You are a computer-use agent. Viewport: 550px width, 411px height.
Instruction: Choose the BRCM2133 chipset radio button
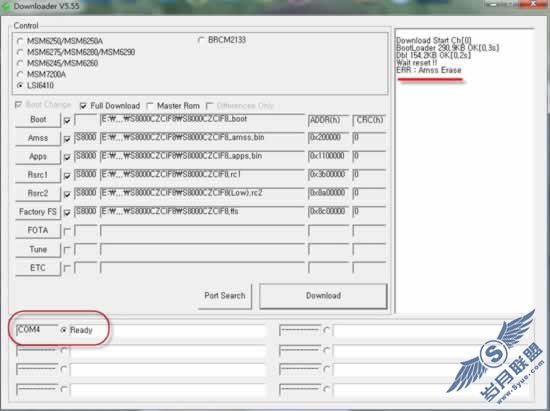[201, 40]
